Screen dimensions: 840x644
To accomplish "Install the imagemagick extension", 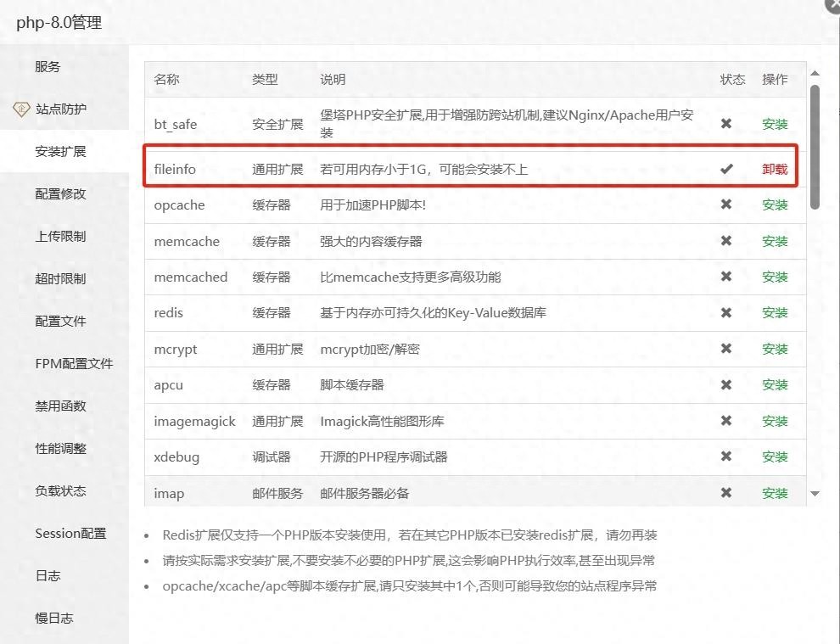I will coord(775,420).
